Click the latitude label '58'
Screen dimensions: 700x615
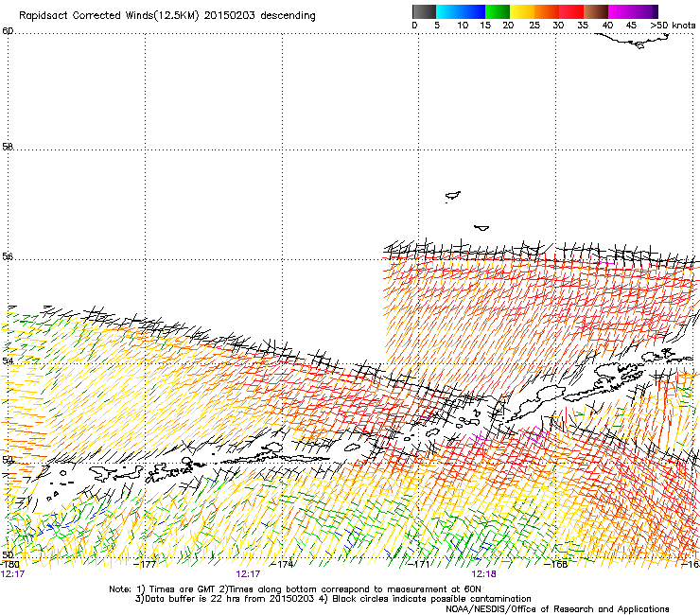8,146
